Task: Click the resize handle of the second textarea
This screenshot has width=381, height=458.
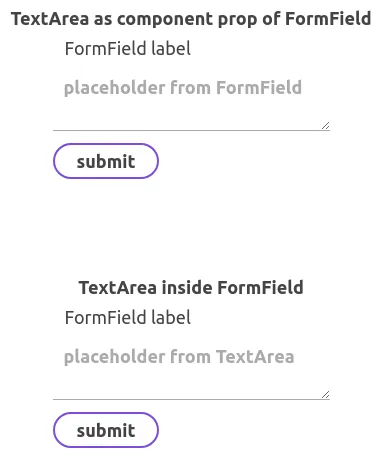Action: pyautogui.click(x=326, y=395)
